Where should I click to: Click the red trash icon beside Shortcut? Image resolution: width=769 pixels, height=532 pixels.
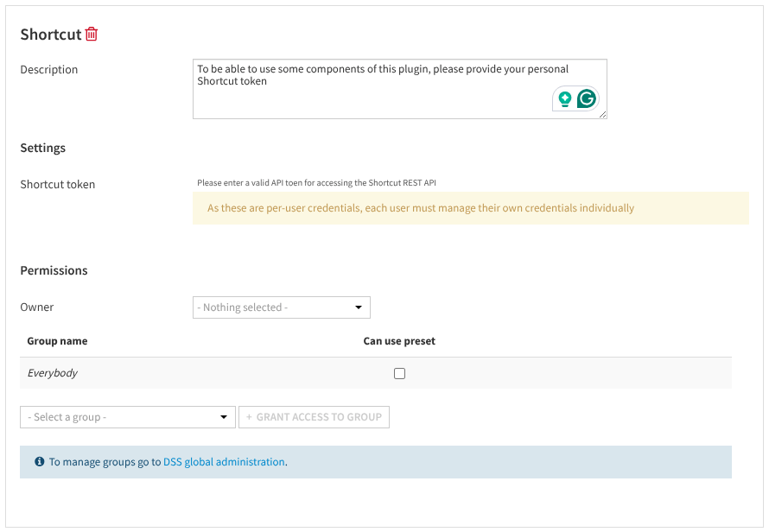pos(92,35)
